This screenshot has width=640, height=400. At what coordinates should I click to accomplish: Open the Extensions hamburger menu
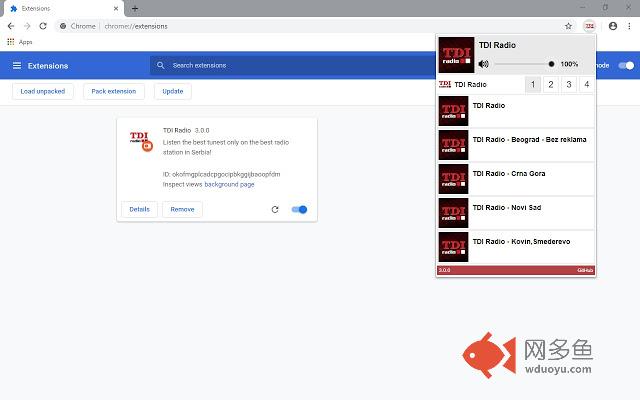click(17, 66)
